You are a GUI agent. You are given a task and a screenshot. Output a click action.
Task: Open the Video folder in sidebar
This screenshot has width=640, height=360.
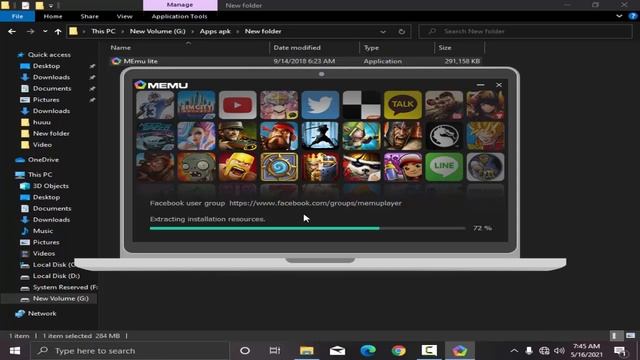[x=42, y=144]
